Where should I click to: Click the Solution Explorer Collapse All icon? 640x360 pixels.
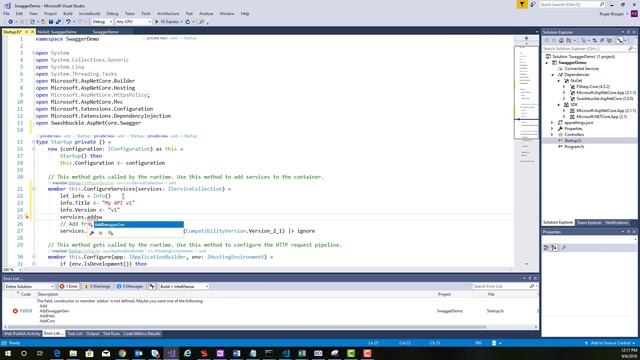[602, 40]
